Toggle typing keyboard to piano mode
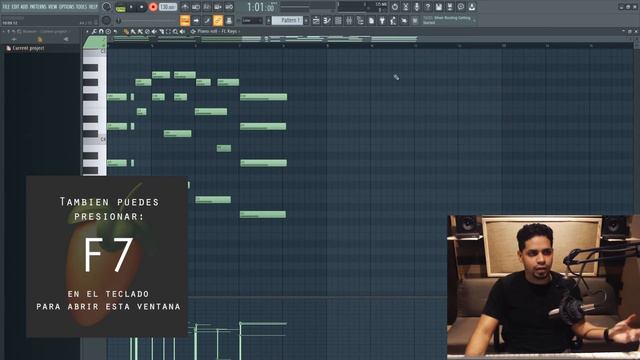This screenshot has width=640, height=360. [185, 20]
